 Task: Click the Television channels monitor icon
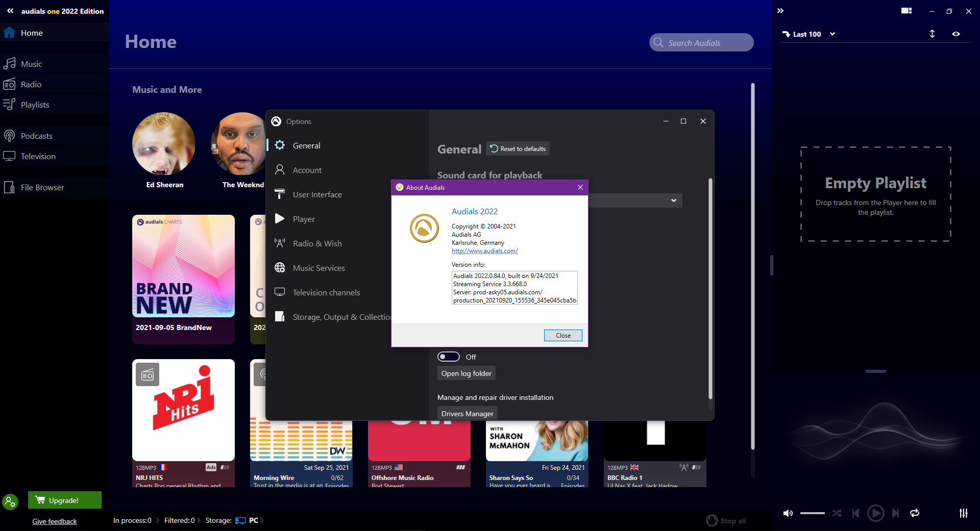click(280, 292)
